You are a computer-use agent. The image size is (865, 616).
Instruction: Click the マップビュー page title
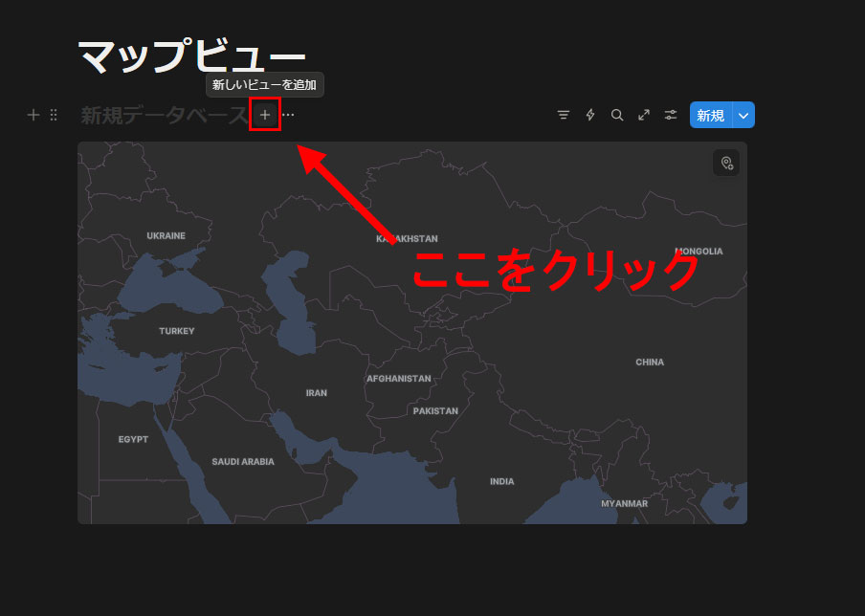(x=191, y=57)
